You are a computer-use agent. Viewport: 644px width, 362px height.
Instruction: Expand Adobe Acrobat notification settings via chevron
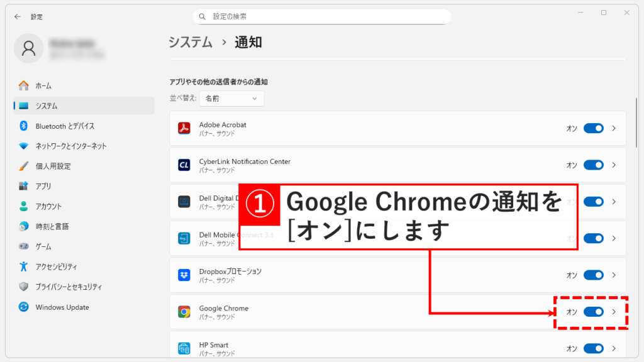(613, 128)
